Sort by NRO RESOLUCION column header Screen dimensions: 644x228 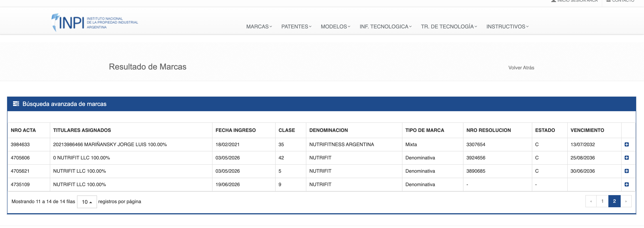[488, 130]
